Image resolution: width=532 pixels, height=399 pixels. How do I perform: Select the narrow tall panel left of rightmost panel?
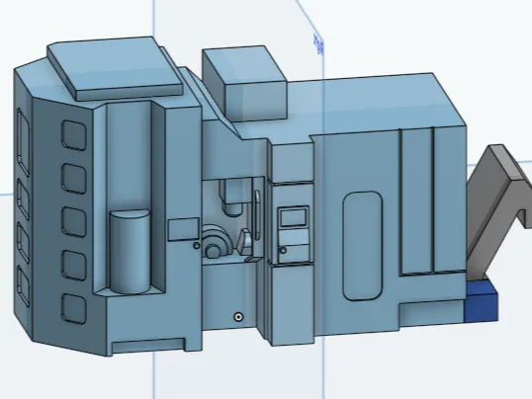click(x=417, y=201)
